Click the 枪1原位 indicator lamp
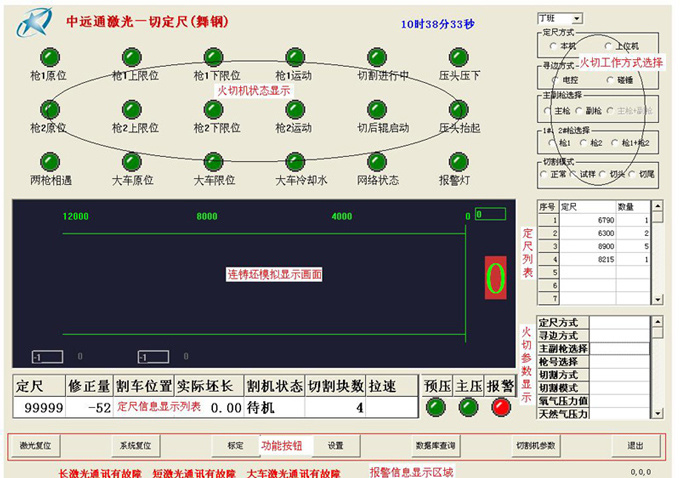Image resolution: width=680 pixels, height=478 pixels. pyautogui.click(x=47, y=56)
